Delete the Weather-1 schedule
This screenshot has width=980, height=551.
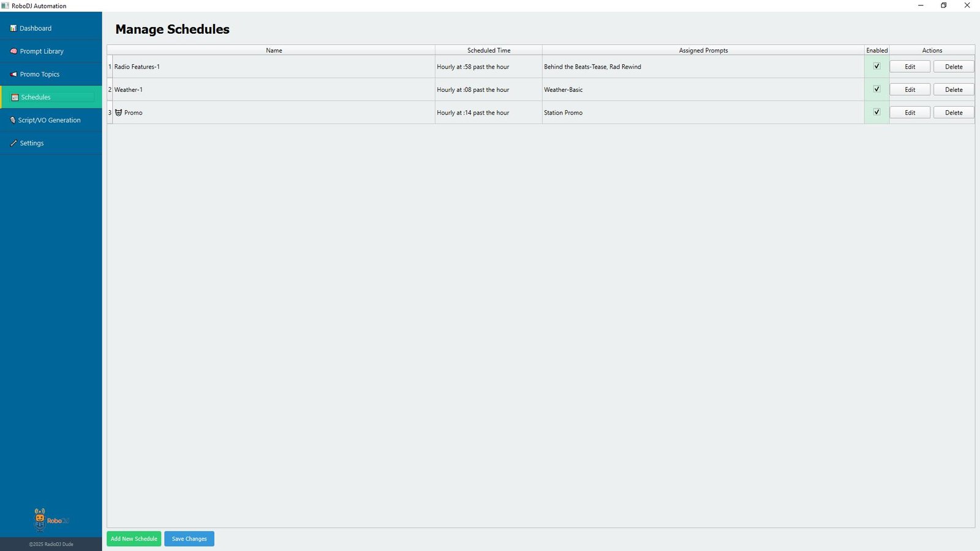[953, 90]
